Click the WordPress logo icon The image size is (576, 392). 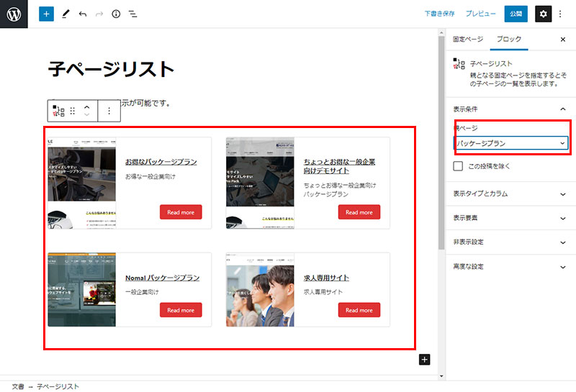click(x=14, y=14)
